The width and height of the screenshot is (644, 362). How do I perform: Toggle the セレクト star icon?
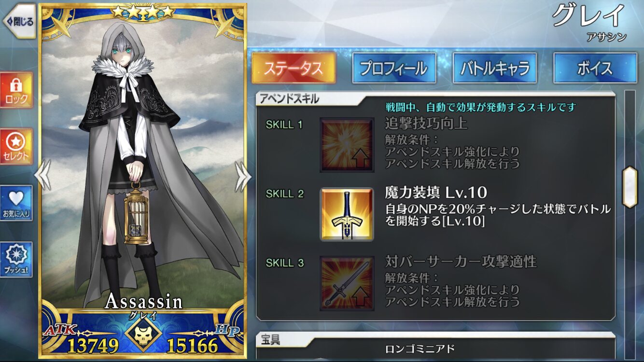(16, 147)
